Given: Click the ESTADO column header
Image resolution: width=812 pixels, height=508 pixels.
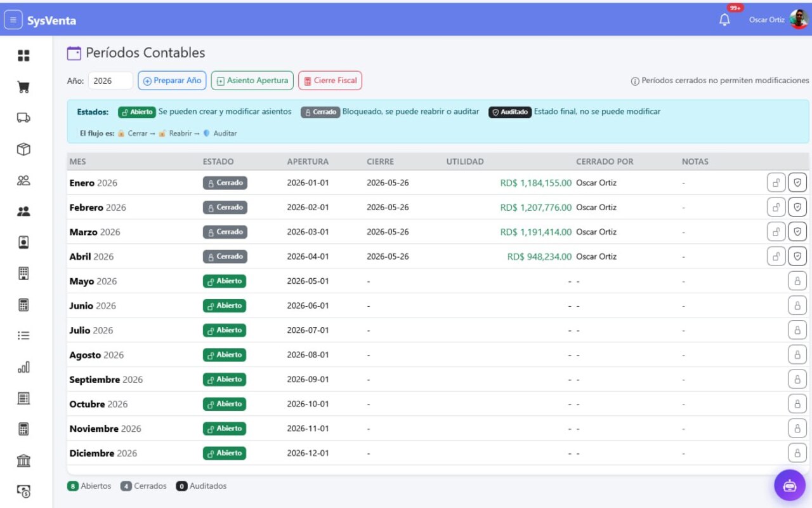Looking at the screenshot, I should [218, 161].
